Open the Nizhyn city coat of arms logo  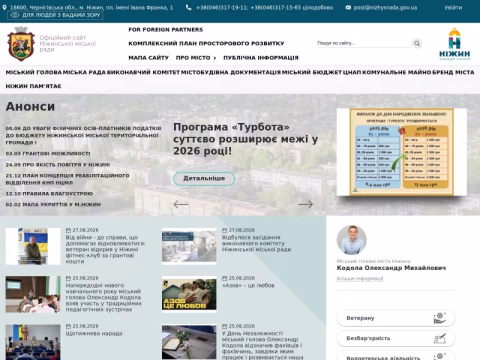pos(21,44)
